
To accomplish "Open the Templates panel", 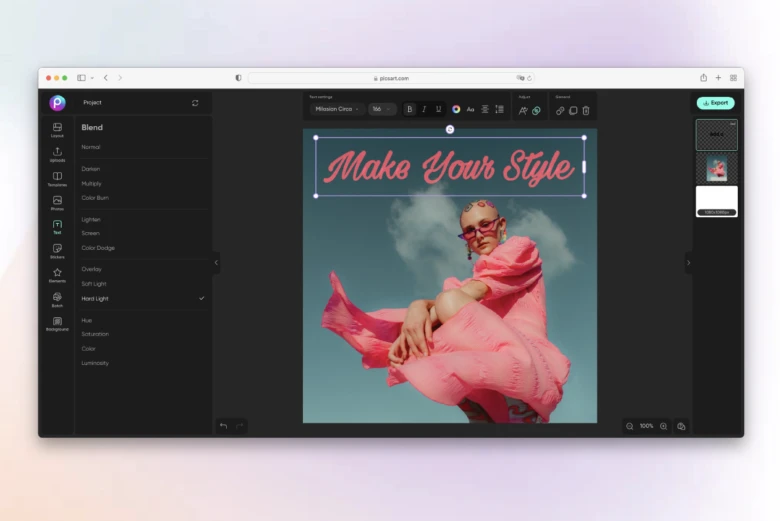I will coord(57,179).
